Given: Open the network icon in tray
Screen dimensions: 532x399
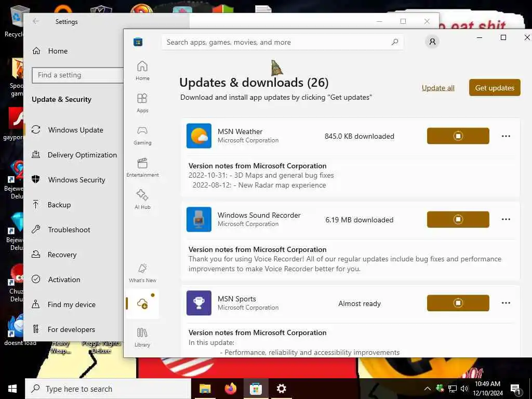Looking at the screenshot, I should [x=453, y=389].
